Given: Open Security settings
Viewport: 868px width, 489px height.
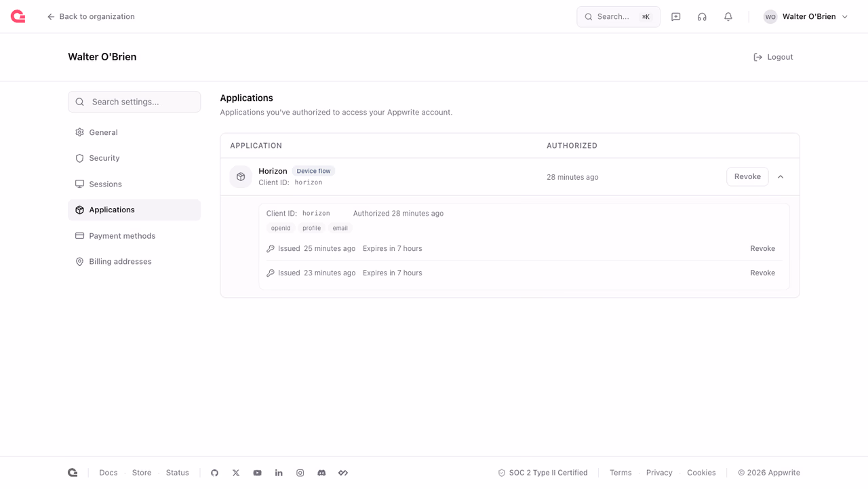Looking at the screenshot, I should click(134, 158).
